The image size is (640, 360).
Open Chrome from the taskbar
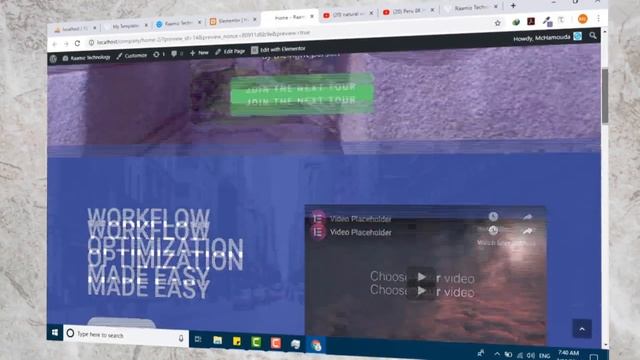[x=316, y=345]
